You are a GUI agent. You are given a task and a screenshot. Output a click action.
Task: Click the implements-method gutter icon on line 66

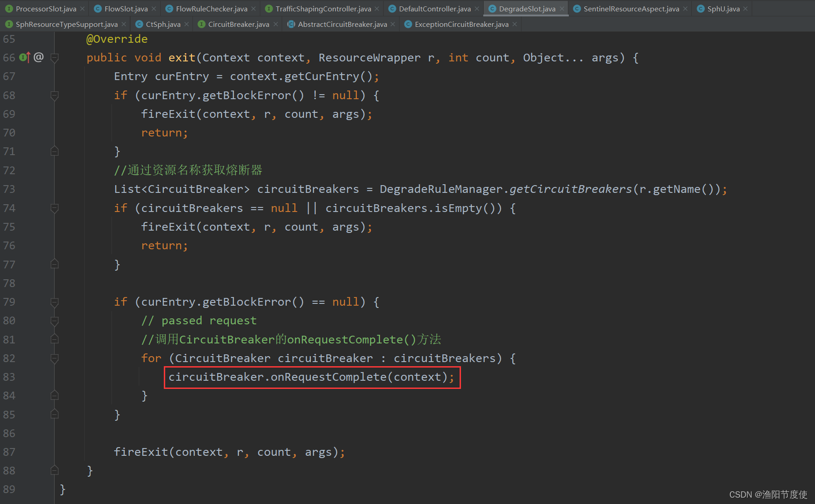25,57
